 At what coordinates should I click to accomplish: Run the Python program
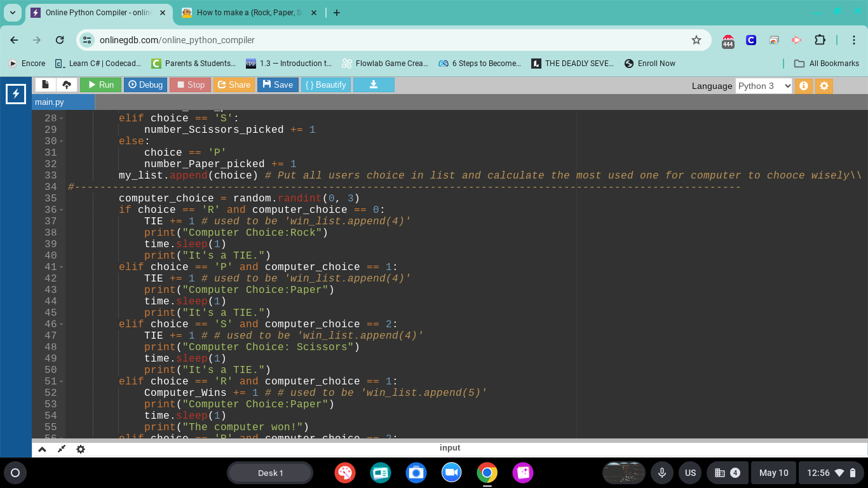click(100, 85)
